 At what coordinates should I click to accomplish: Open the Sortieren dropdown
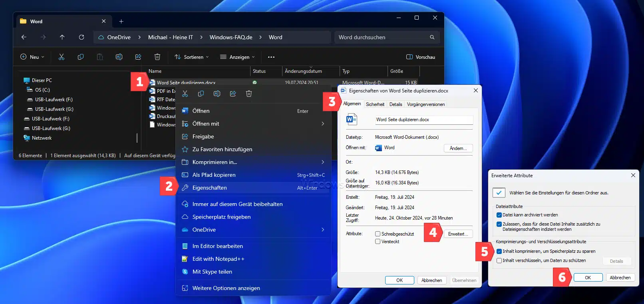192,57
